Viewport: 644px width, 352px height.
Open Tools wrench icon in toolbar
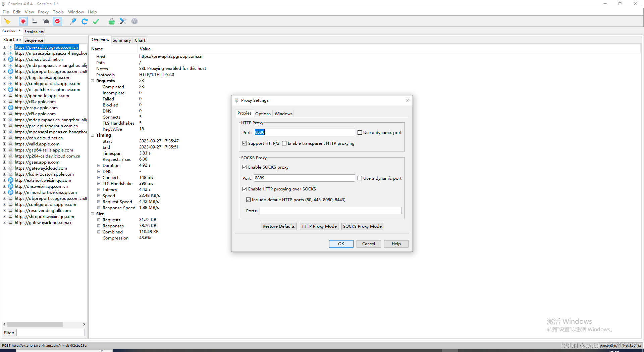pos(123,21)
